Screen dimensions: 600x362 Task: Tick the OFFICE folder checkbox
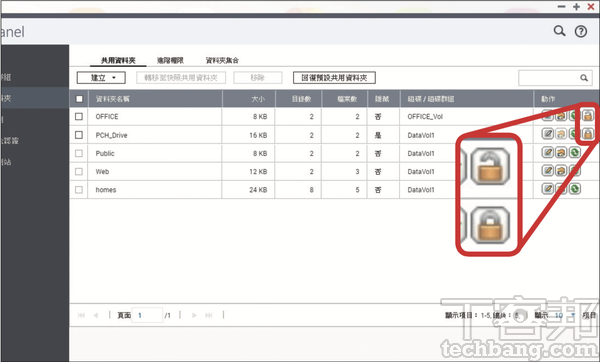tap(79, 116)
